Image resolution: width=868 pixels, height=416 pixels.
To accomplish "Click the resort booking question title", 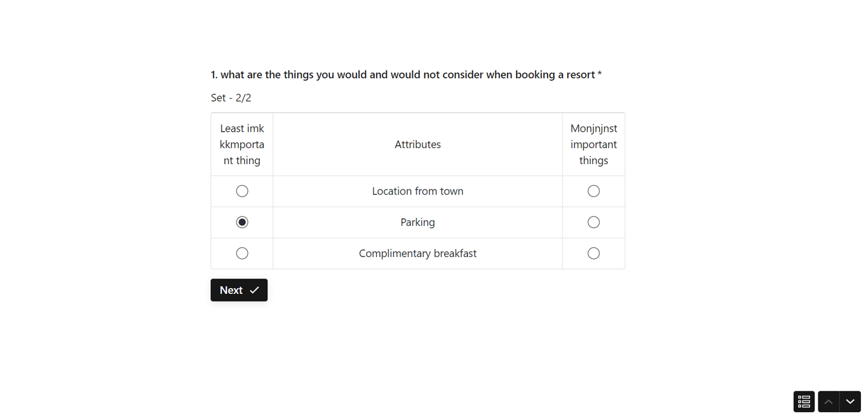I will point(403,74).
